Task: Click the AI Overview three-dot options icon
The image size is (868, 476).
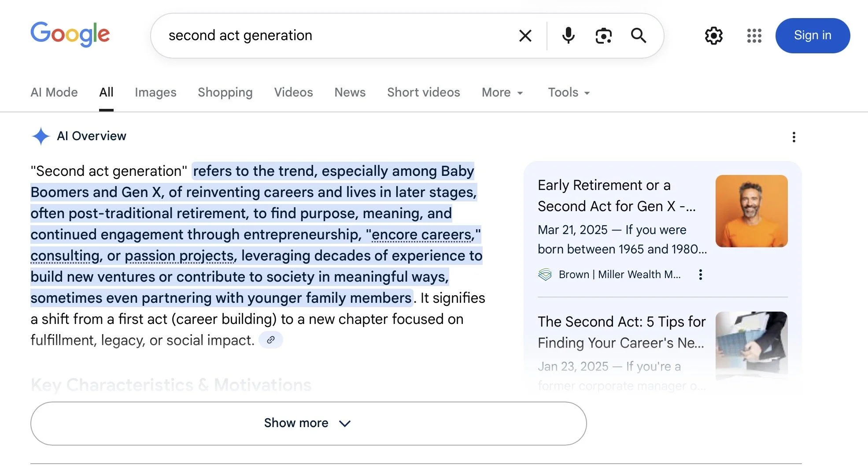Action: point(794,137)
